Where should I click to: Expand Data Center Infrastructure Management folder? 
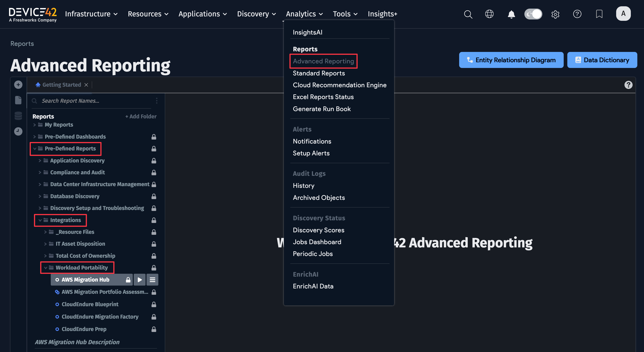pyautogui.click(x=40, y=184)
